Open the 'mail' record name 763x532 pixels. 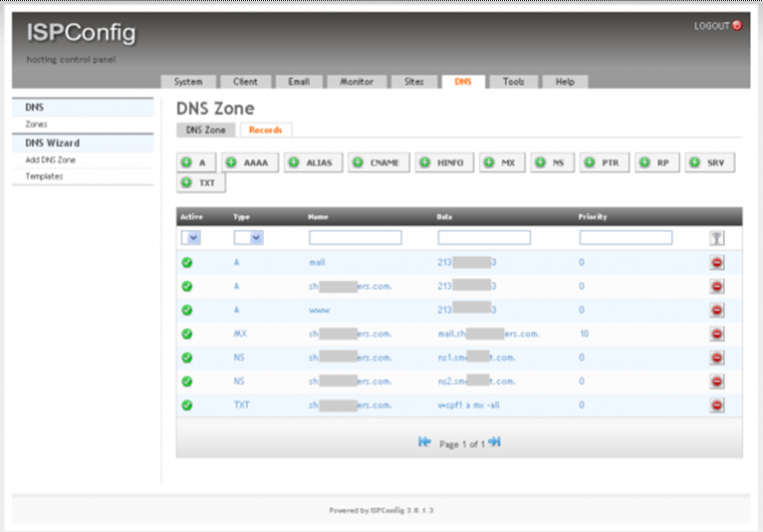[317, 263]
